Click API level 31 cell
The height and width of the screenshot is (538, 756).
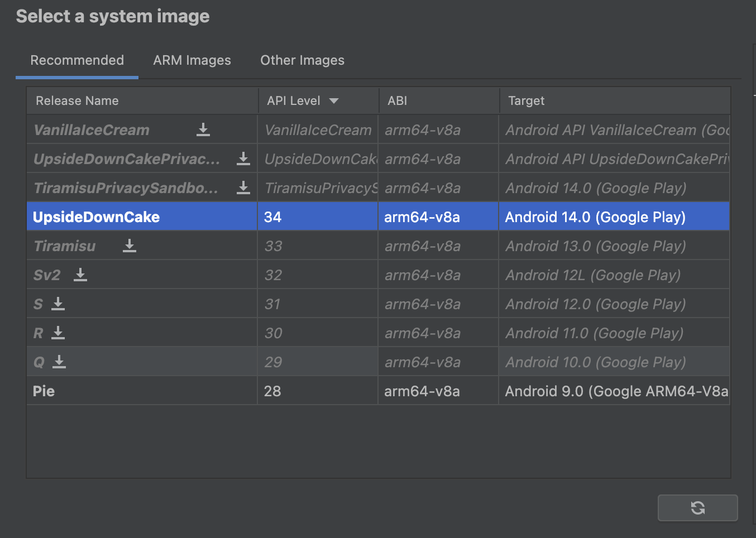[x=318, y=304]
